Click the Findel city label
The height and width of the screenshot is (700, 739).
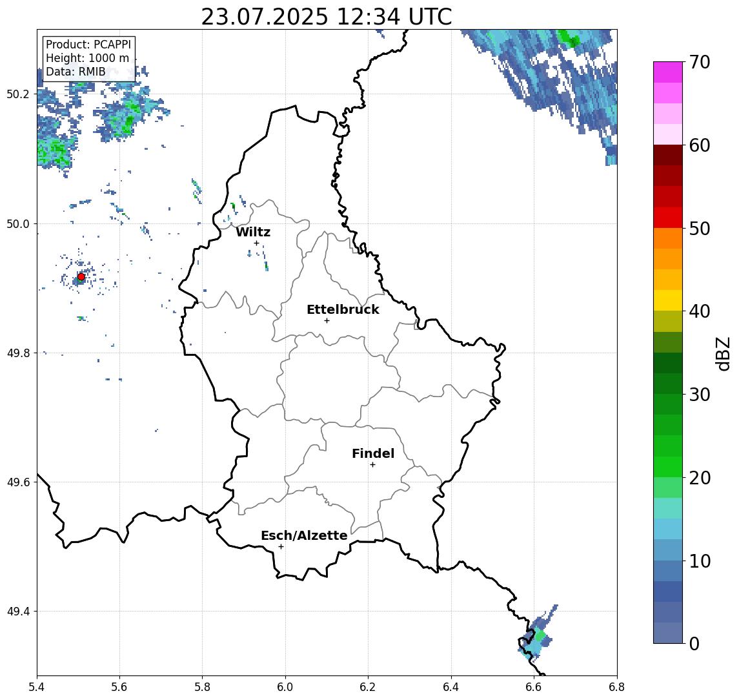(373, 453)
